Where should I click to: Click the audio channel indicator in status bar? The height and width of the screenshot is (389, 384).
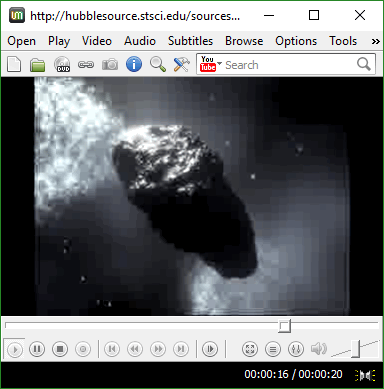[366, 375]
